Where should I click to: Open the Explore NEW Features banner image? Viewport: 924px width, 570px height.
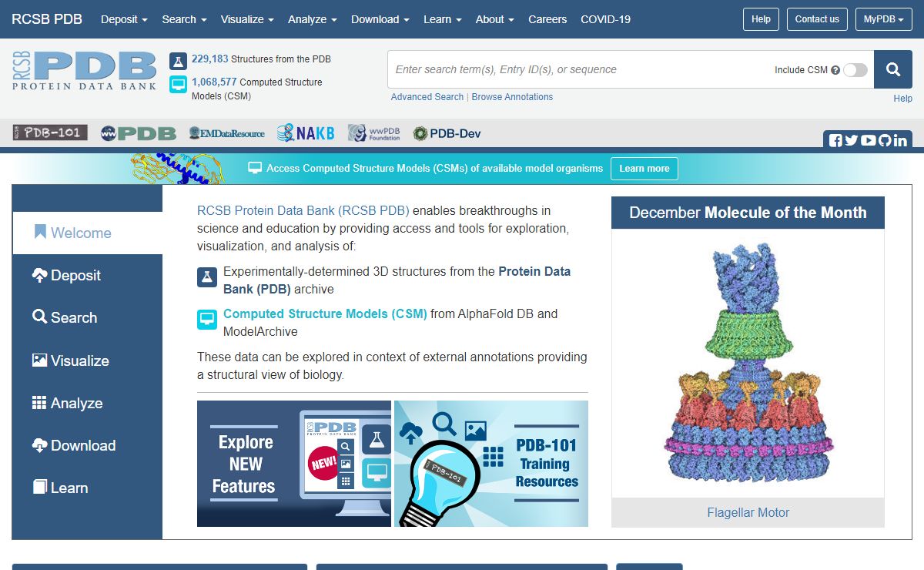(x=294, y=464)
